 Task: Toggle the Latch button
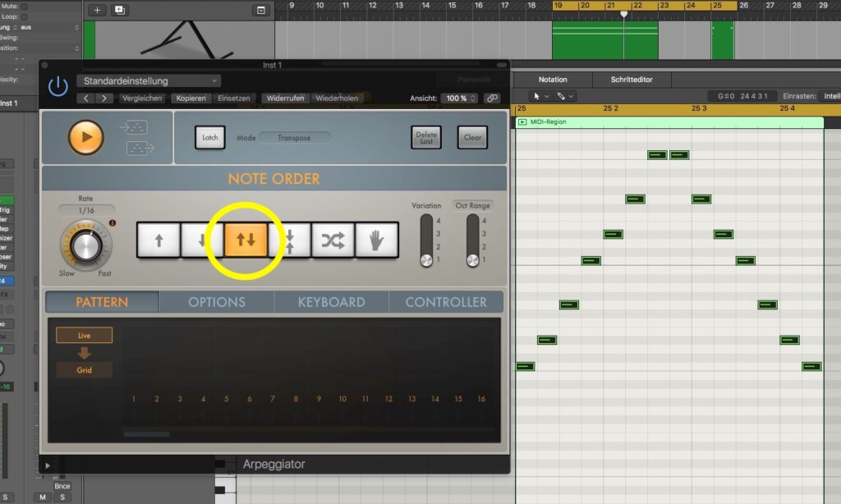click(x=210, y=137)
